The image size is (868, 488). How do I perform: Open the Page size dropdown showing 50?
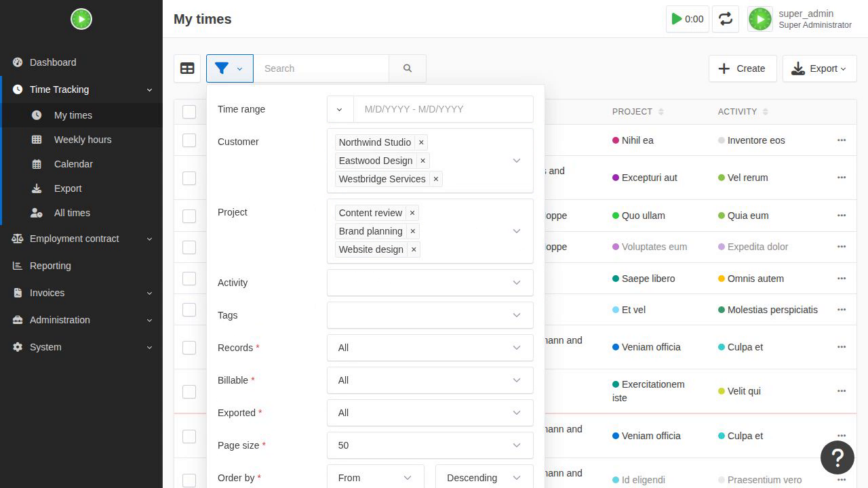click(x=430, y=445)
